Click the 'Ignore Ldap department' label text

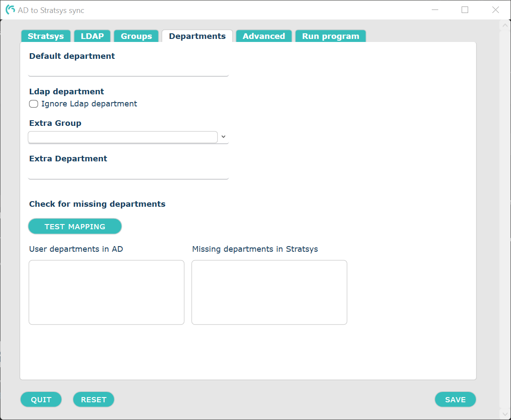(x=89, y=104)
